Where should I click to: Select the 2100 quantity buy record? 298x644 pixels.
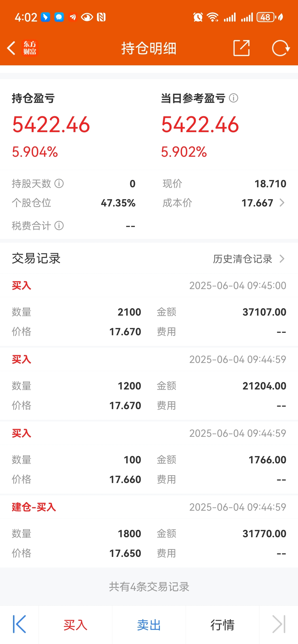(x=149, y=310)
